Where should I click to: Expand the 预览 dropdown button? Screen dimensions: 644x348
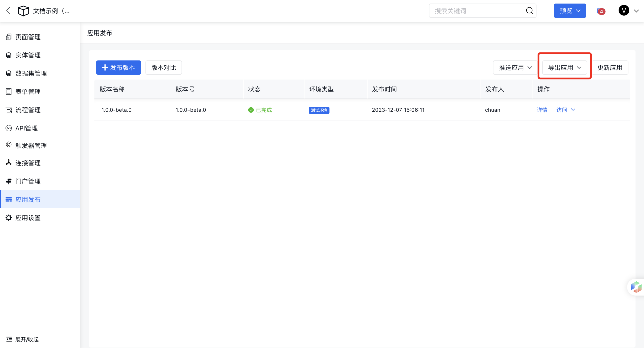tap(570, 11)
